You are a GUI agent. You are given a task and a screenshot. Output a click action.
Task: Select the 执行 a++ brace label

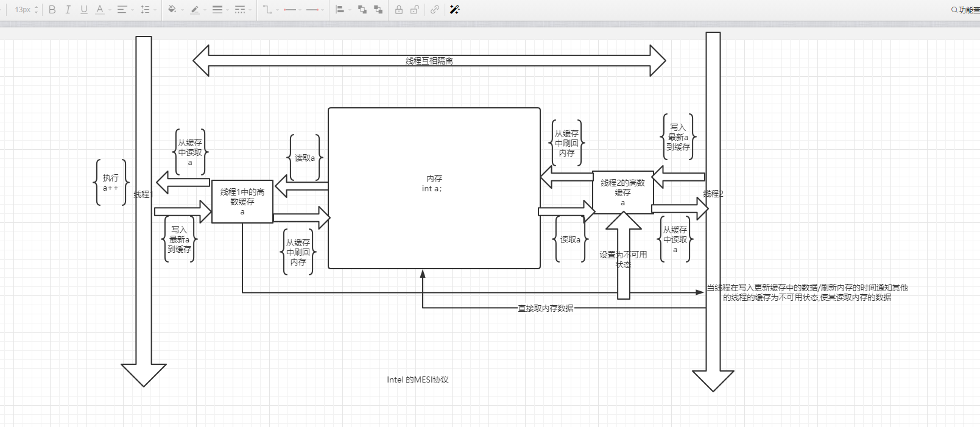tap(111, 183)
